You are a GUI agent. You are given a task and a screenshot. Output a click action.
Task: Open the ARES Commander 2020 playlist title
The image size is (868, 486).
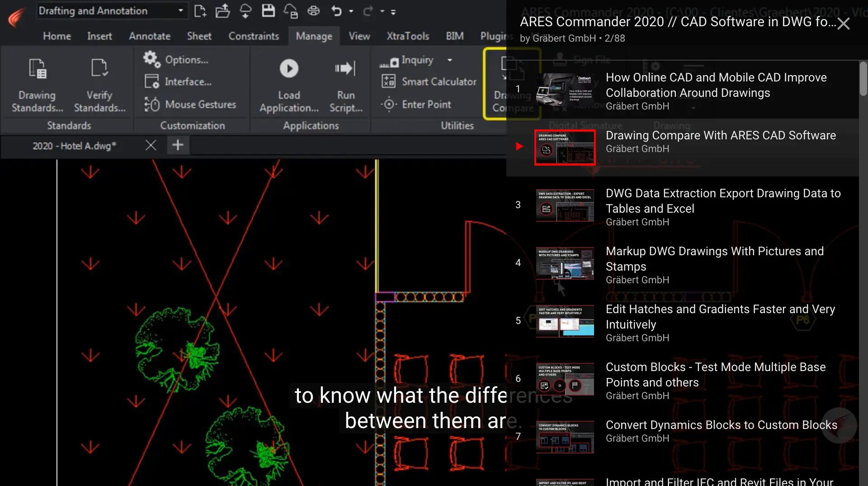click(x=678, y=21)
